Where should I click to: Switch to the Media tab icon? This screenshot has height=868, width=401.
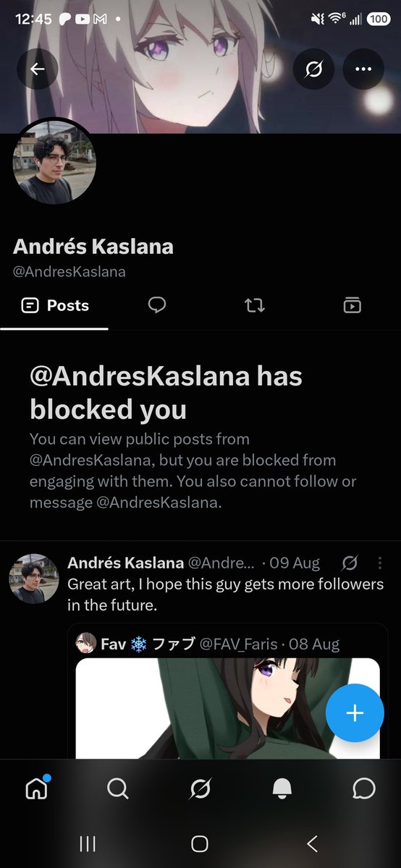click(352, 305)
